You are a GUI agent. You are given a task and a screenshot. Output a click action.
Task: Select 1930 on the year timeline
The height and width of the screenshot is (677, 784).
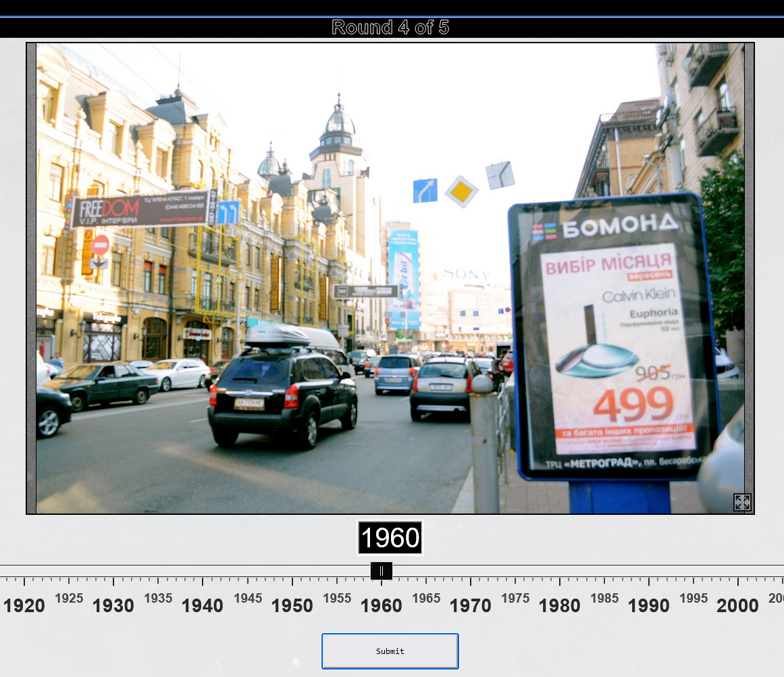click(x=113, y=605)
